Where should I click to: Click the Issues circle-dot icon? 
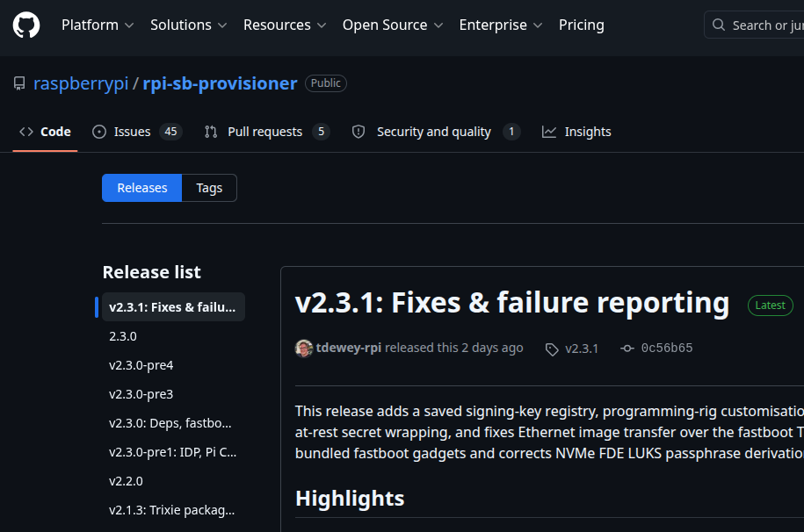99,132
